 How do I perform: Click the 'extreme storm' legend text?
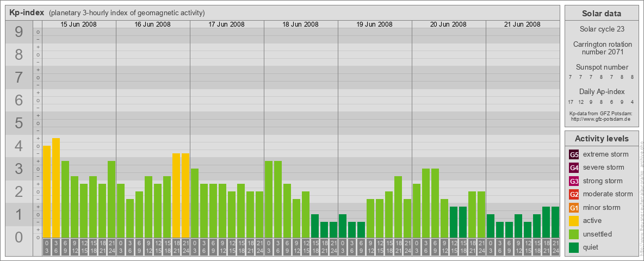click(x=606, y=154)
